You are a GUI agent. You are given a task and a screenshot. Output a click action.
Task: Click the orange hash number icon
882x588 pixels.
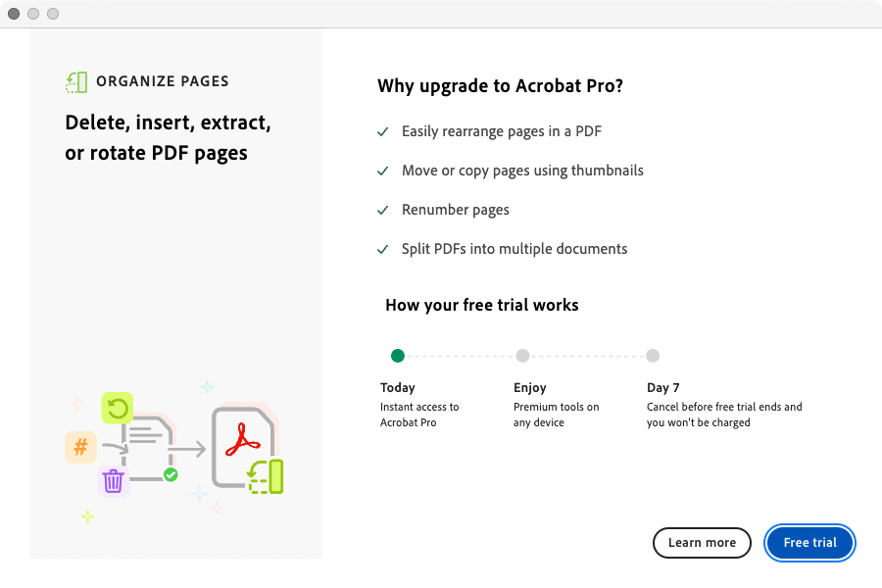click(x=80, y=447)
